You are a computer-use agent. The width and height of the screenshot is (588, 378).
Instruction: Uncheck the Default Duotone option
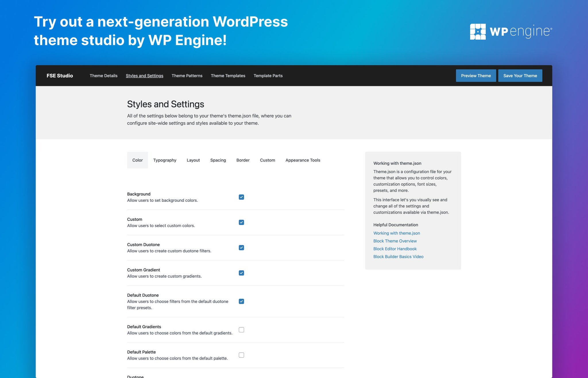click(x=241, y=301)
